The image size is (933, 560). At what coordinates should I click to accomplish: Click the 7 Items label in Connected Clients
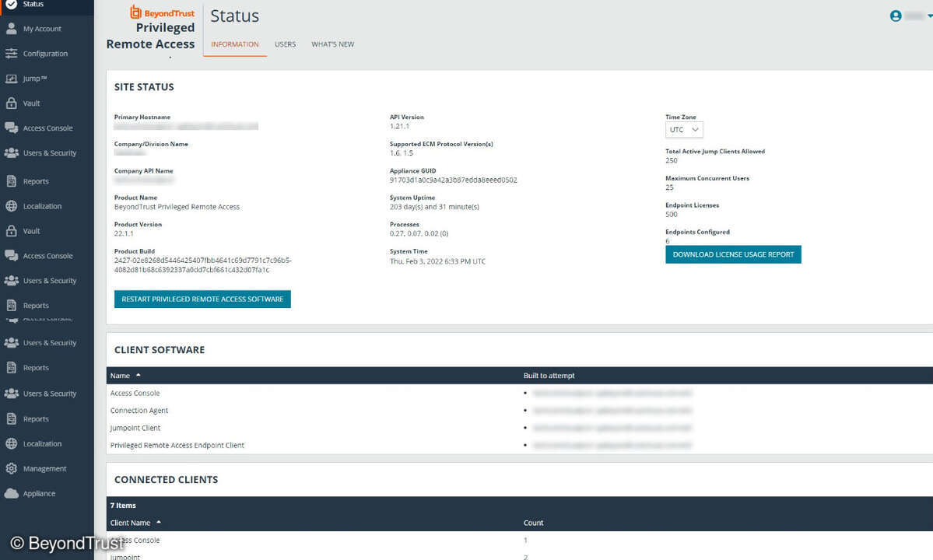click(x=123, y=506)
